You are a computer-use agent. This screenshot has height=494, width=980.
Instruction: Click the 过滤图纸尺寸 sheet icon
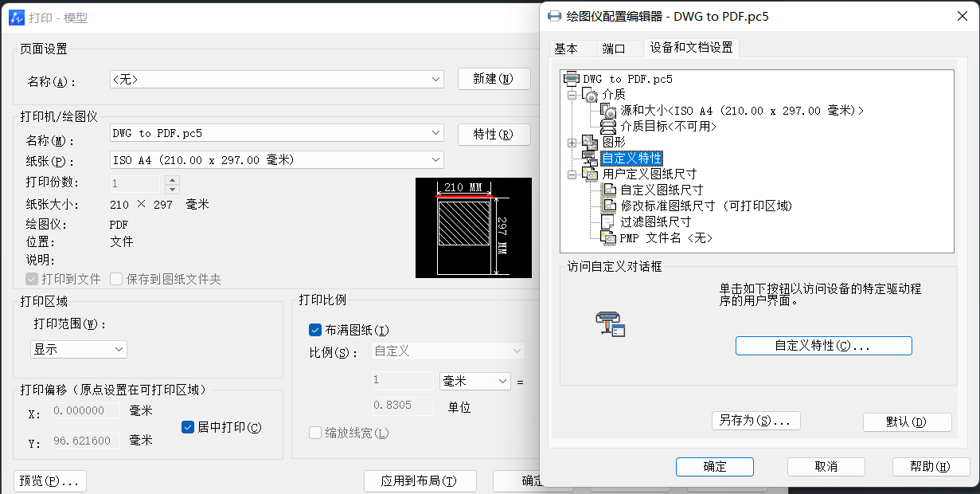[x=608, y=222]
